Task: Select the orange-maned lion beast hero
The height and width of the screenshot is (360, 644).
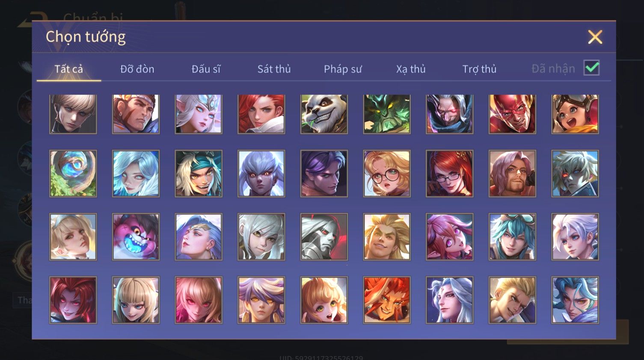Action: pyautogui.click(x=387, y=300)
